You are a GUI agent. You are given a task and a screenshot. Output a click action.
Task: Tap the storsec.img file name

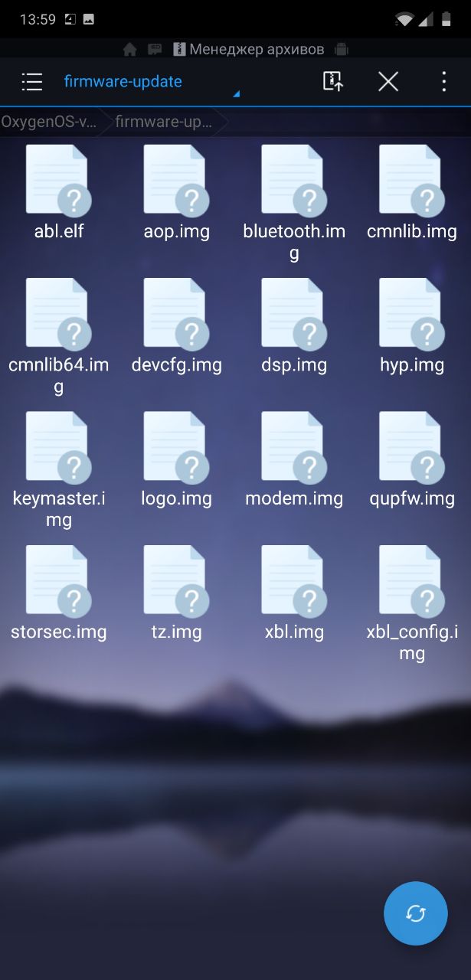click(x=59, y=632)
